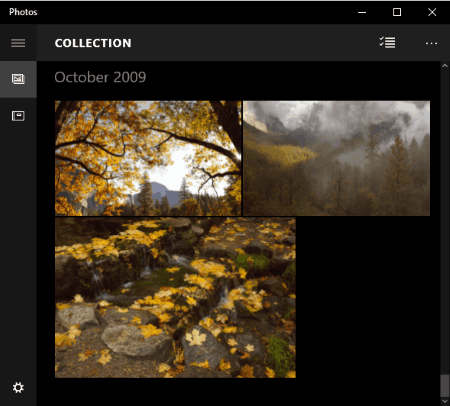
Task: Open the three-dots more options menu
Action: 431,43
